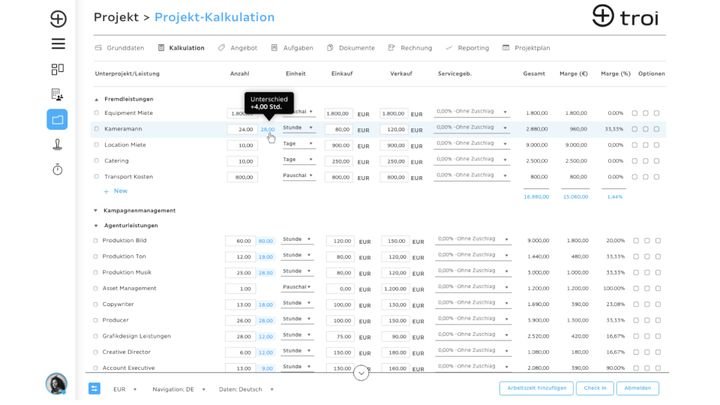Click the troi plus logo in sidebar
This screenshot has height=405, width=720.
click(58, 19)
